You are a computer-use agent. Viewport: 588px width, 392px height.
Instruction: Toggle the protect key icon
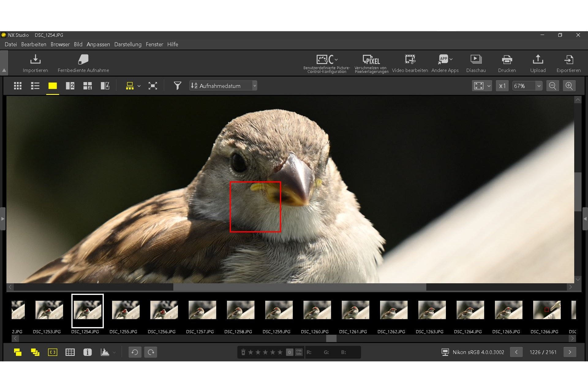(299, 352)
